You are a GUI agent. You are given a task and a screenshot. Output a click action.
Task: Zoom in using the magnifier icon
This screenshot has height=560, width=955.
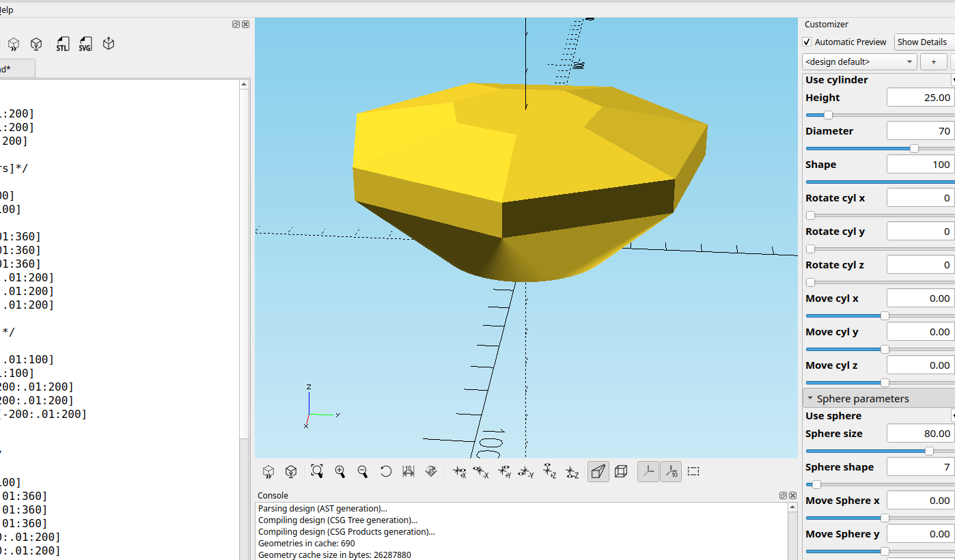(x=340, y=471)
